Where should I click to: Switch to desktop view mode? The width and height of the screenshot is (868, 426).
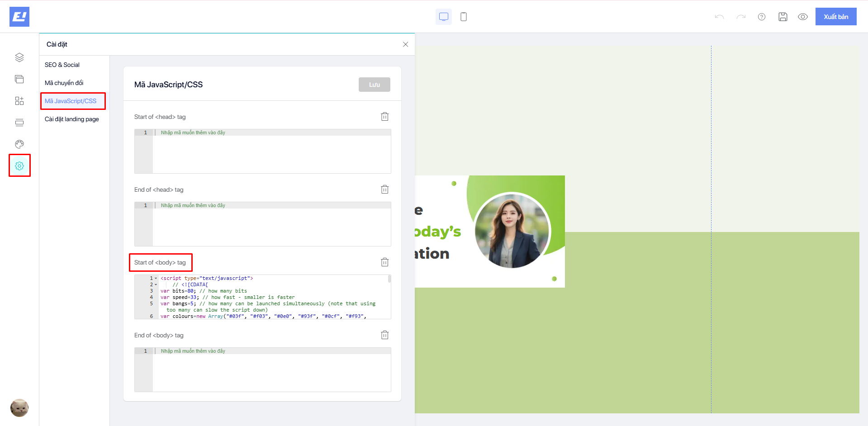tap(444, 17)
